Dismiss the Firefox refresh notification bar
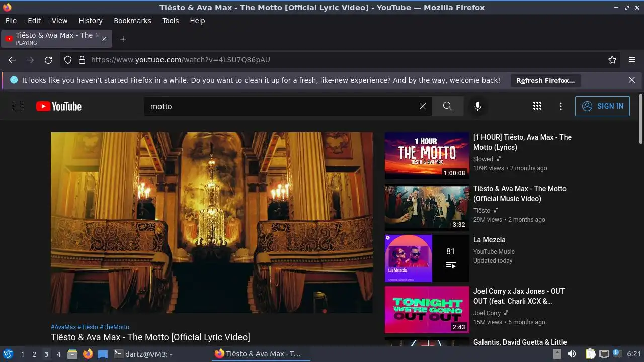This screenshot has height=362, width=644. pos(632,80)
